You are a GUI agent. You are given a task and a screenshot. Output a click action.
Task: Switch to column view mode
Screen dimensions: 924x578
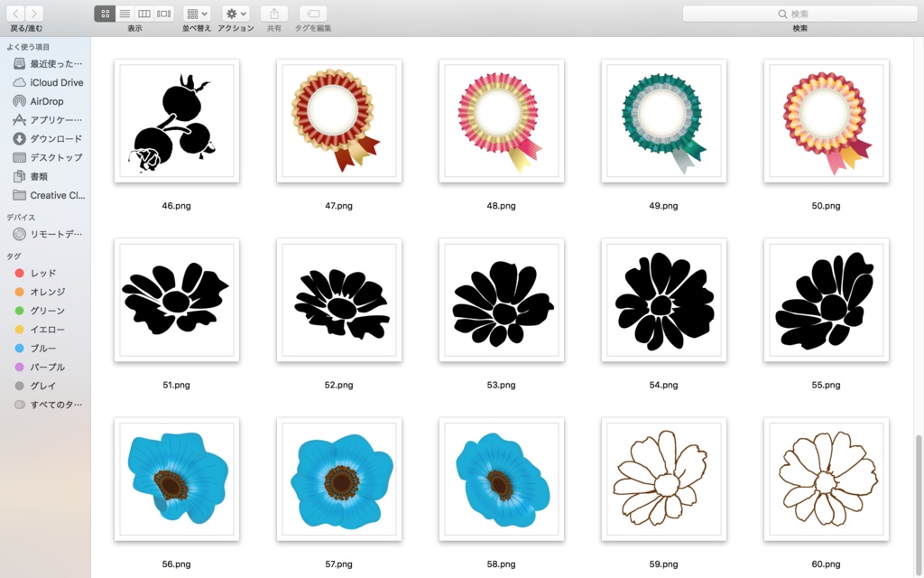(x=143, y=14)
